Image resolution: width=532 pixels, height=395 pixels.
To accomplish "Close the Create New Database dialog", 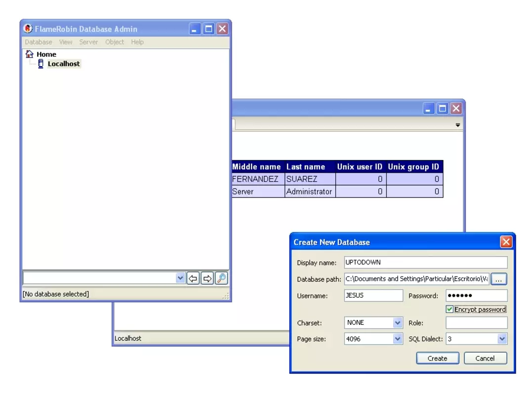I will [506, 242].
